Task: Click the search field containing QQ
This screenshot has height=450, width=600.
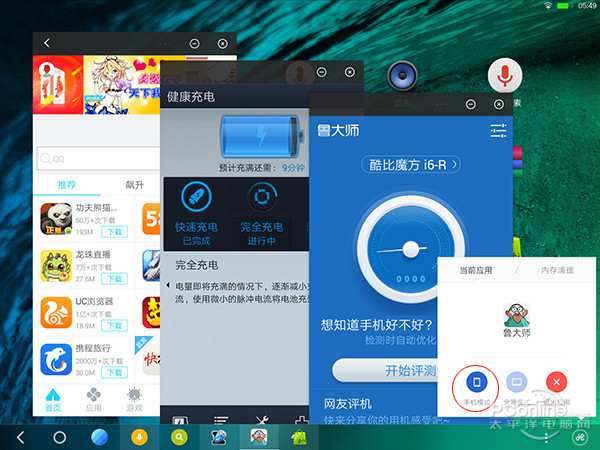Action: pos(99,158)
